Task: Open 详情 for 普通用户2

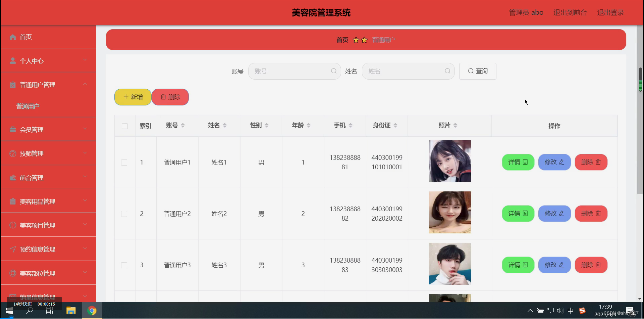Action: [518, 213]
